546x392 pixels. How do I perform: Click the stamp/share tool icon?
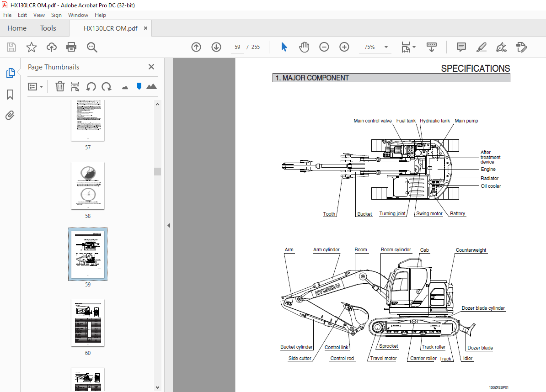[x=521, y=47]
